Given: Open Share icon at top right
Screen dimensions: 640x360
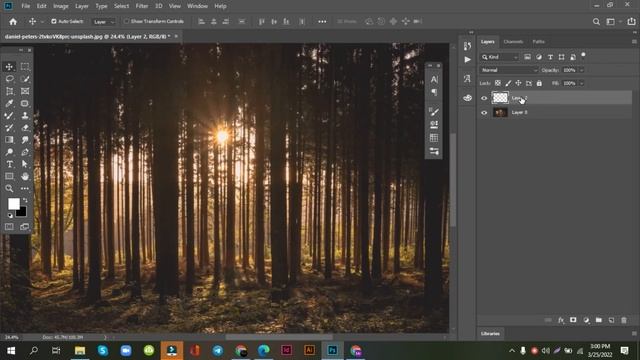Looking at the screenshot, I should click(x=631, y=22).
